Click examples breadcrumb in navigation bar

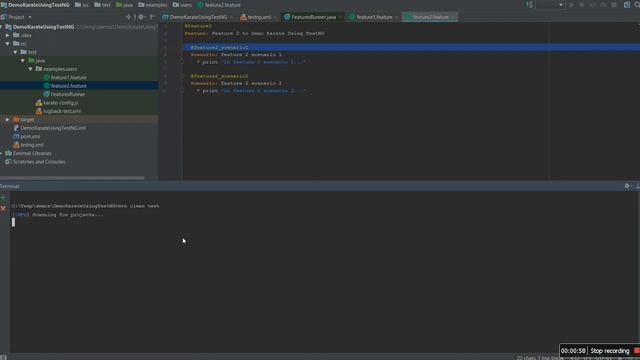153,5
